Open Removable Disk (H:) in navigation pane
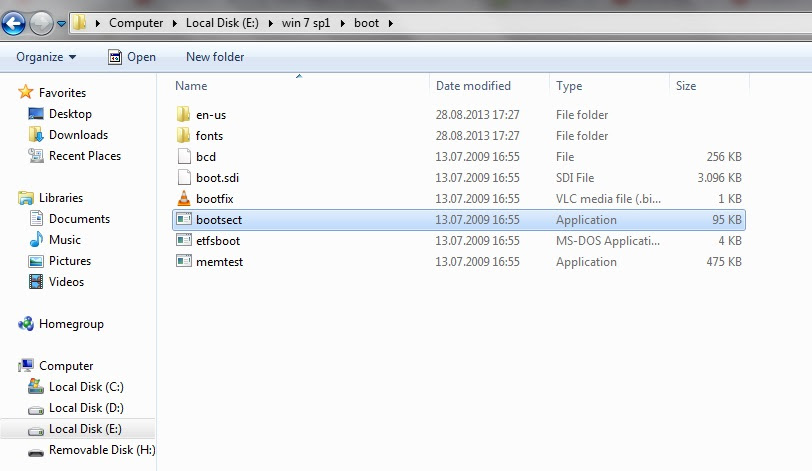Viewport: 812px width, 471px height. pos(102,450)
